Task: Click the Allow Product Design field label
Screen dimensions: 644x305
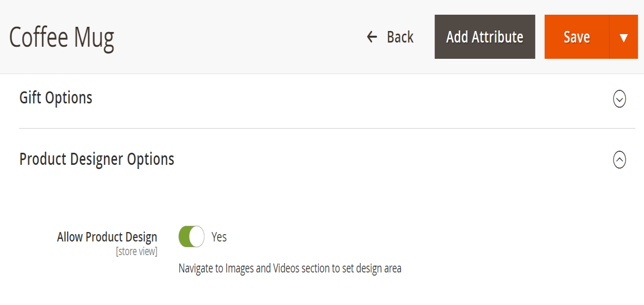Action: pos(107,237)
